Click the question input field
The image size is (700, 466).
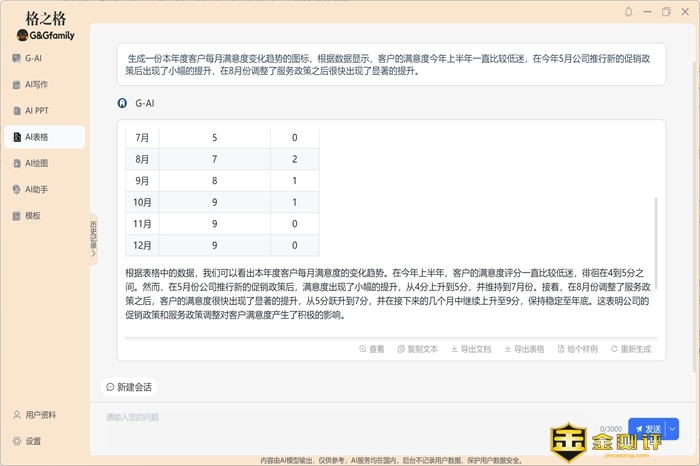coord(360,417)
